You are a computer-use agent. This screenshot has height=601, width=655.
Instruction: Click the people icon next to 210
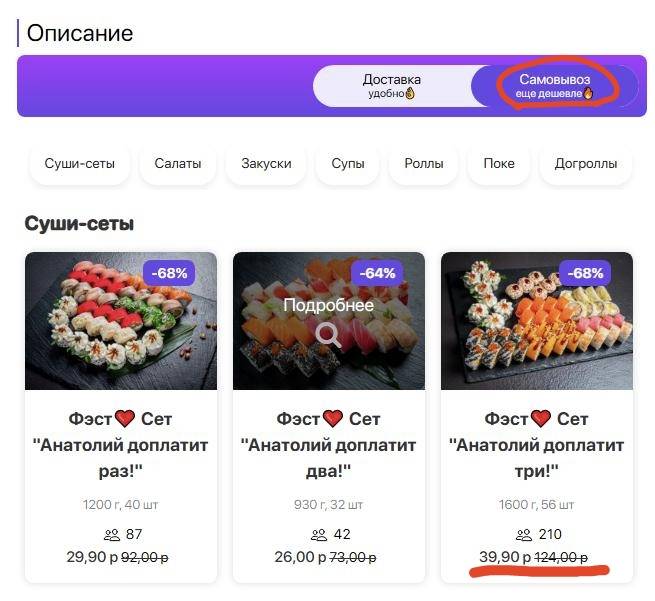524,535
